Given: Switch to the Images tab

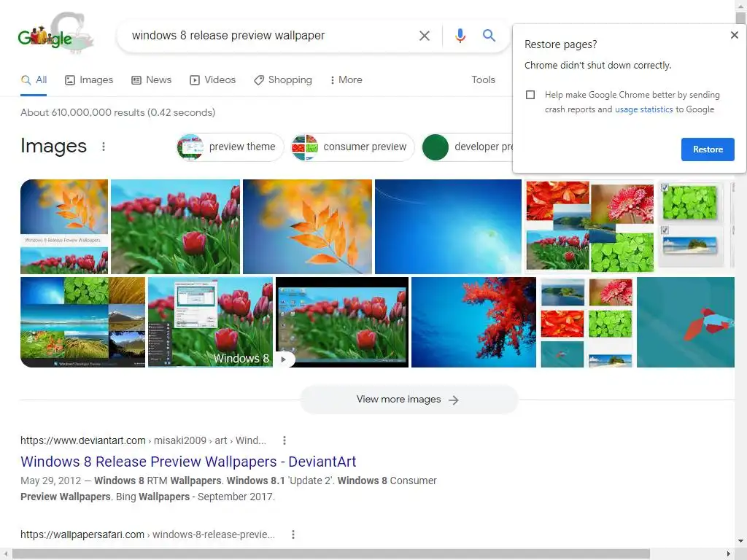Looking at the screenshot, I should point(89,80).
